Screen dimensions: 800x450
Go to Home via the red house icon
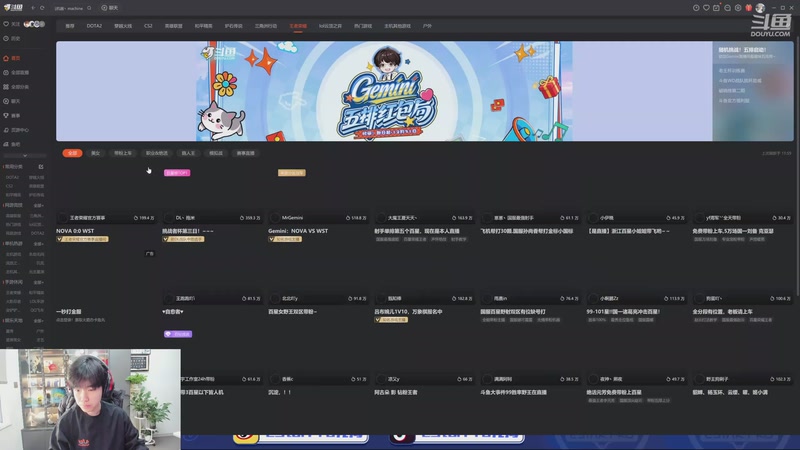click(6, 58)
